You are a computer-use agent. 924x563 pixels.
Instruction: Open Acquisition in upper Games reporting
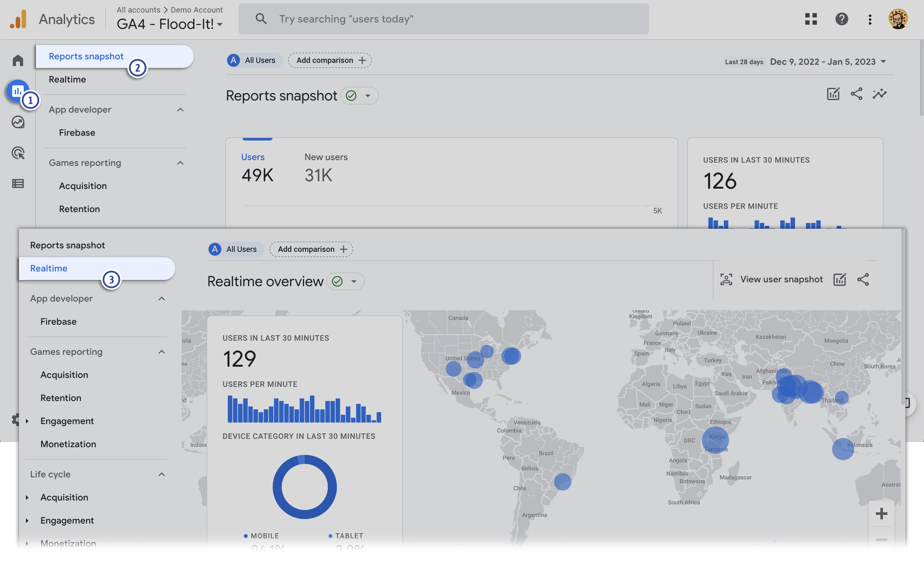[82, 186]
